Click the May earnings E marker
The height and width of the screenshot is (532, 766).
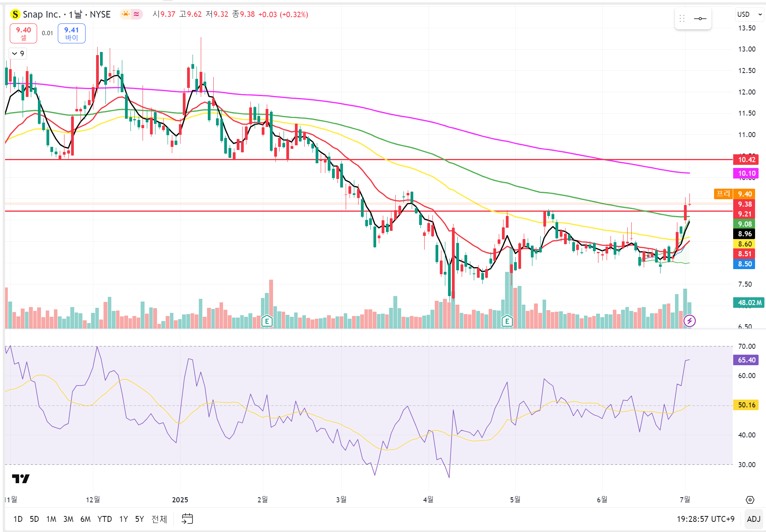[507, 321]
